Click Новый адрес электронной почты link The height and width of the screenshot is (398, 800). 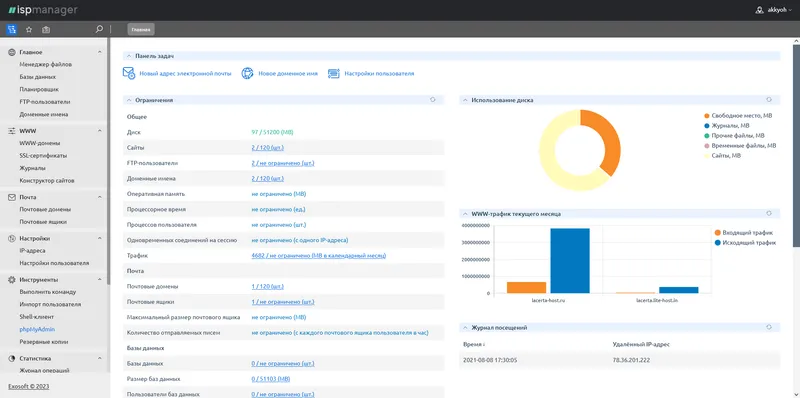(185, 73)
